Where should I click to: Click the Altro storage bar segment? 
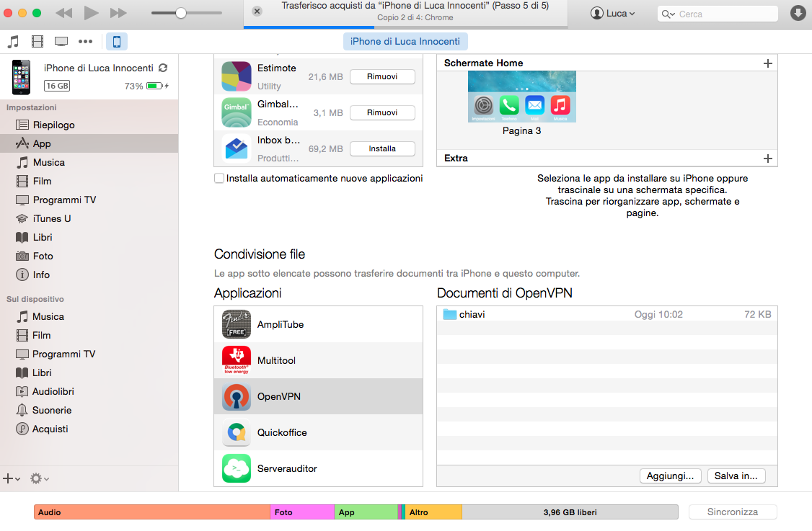click(x=433, y=512)
